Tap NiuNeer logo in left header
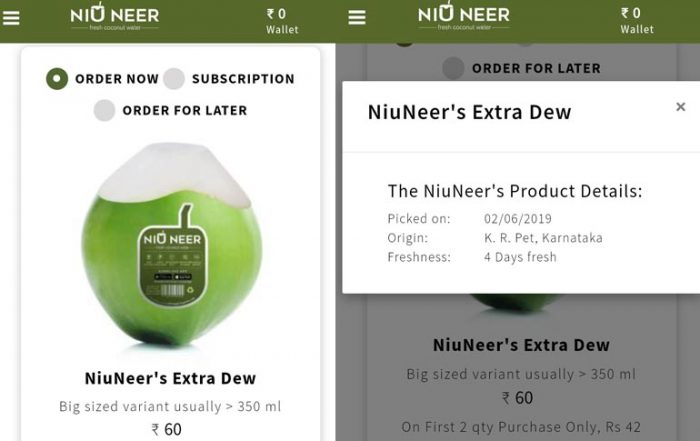700x441 pixels. click(x=115, y=17)
